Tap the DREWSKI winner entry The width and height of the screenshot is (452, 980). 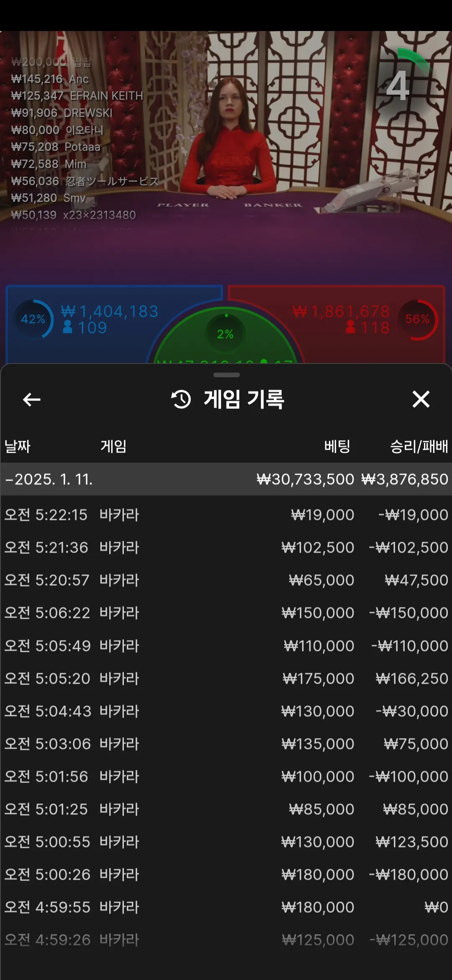pos(62,113)
